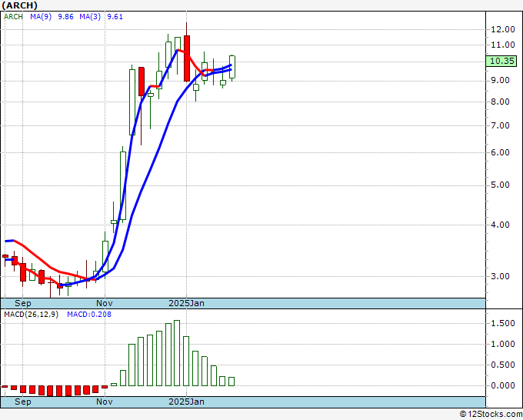Click the 3.00 price axis label
523x420 pixels.
500,276
